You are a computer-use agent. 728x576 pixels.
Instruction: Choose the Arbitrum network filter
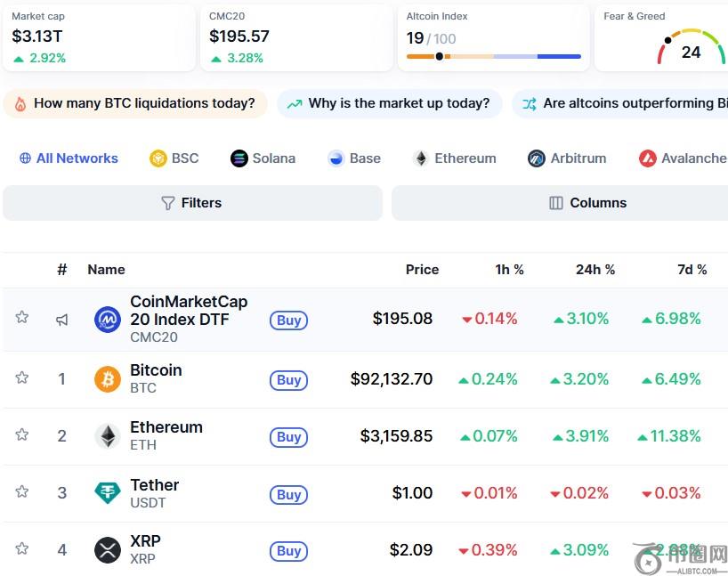567,158
